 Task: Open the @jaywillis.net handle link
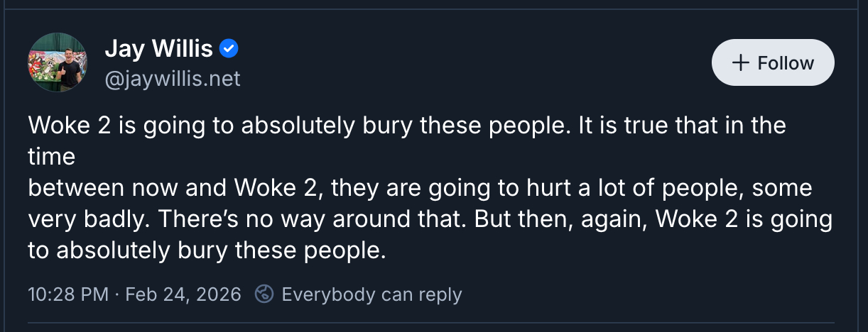[173, 78]
